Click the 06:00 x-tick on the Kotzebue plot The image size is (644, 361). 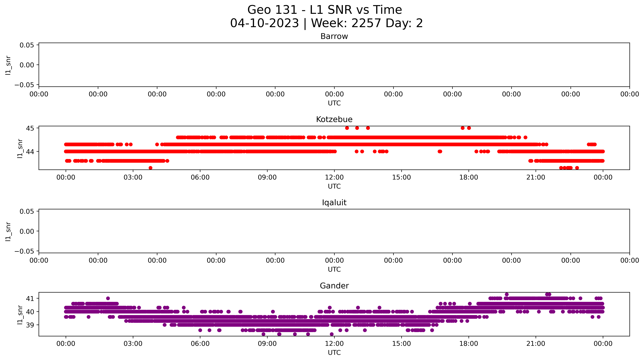(x=200, y=177)
